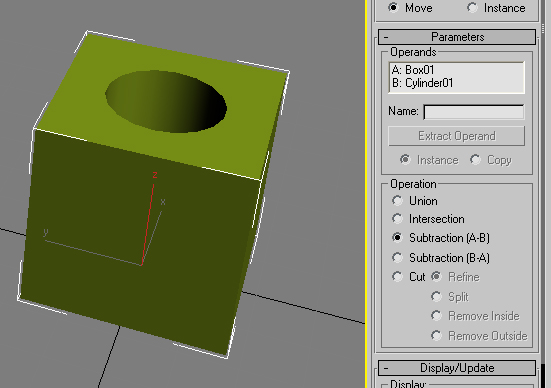Screen dimensions: 551x388
Task: Click the cylindrical hole on the box top
Action: [166, 101]
